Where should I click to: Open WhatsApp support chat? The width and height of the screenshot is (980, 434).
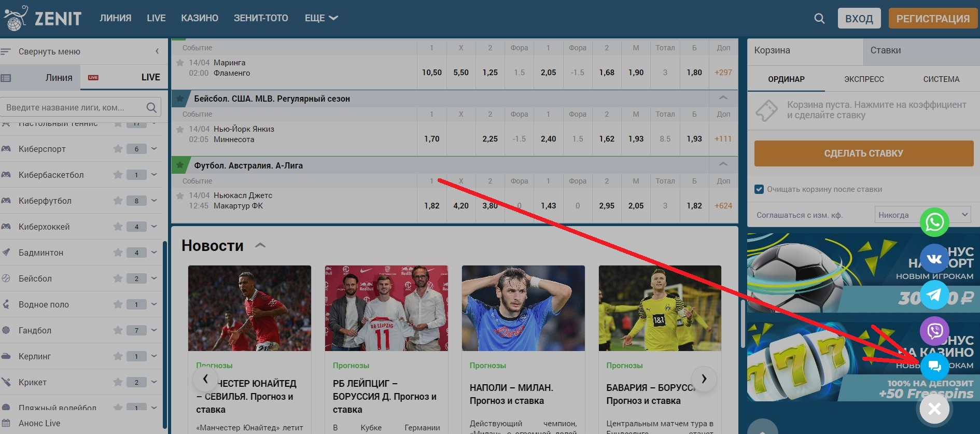tap(934, 222)
